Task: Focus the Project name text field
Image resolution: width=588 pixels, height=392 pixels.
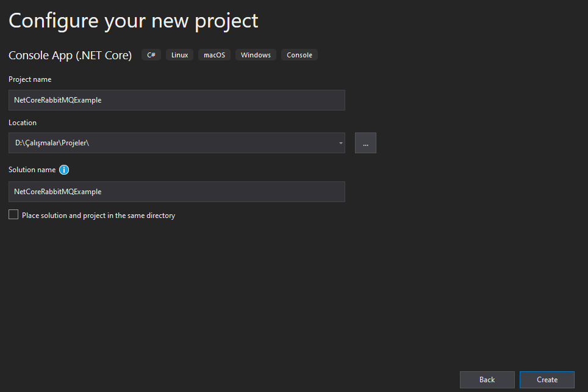Action: coord(177,100)
